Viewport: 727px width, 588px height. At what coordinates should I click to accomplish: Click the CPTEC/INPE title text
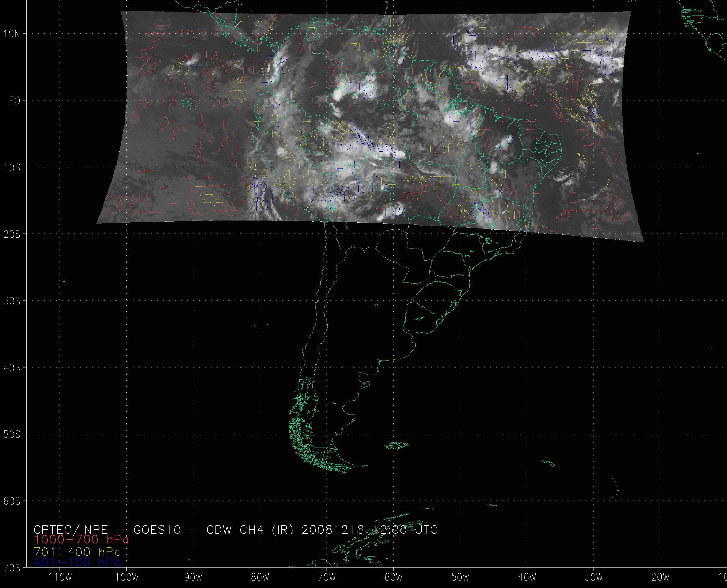point(71,529)
